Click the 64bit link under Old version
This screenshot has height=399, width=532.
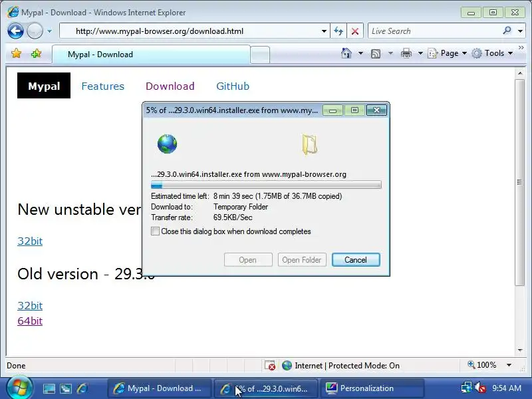(30, 321)
